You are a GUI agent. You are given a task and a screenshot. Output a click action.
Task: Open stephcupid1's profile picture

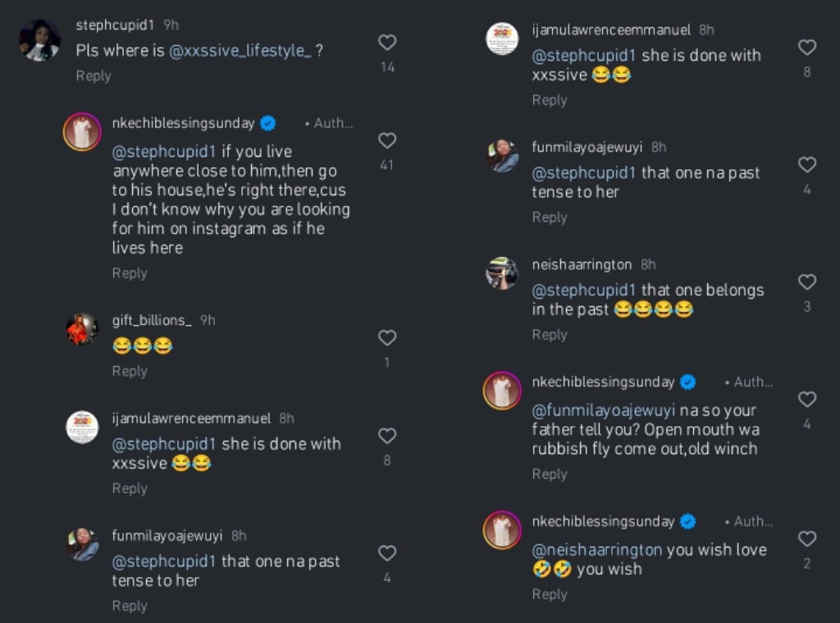39,40
